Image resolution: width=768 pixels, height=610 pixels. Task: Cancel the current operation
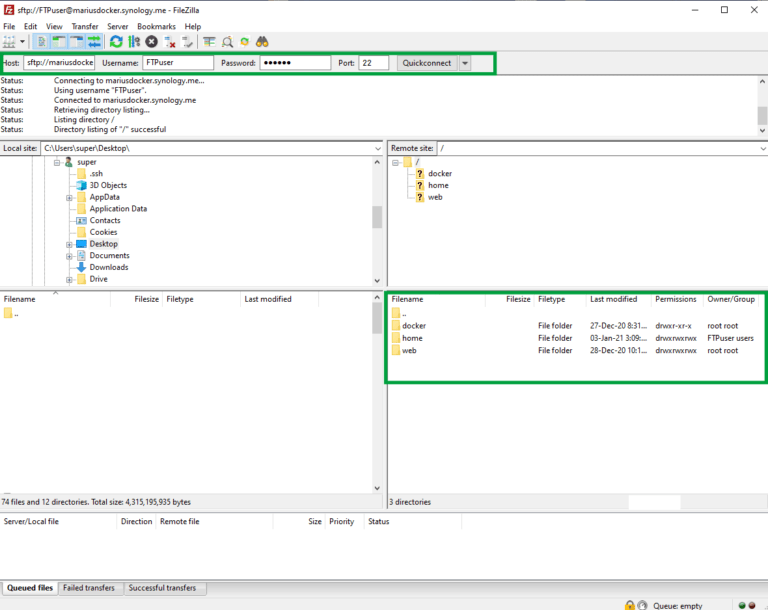[x=151, y=42]
